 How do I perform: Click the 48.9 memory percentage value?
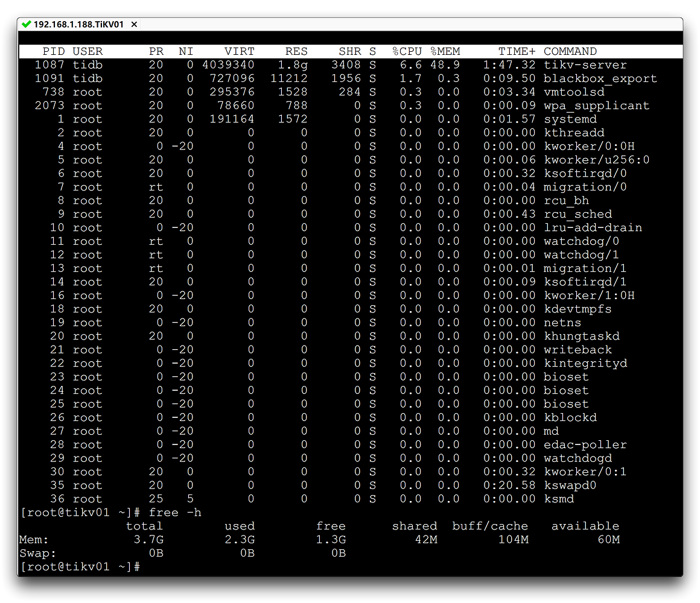(x=445, y=65)
